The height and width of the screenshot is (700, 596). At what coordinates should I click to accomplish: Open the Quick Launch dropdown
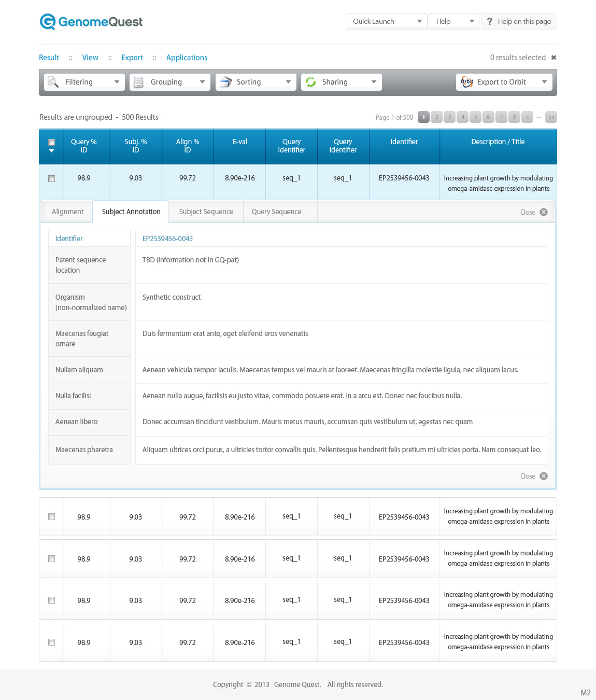[x=387, y=21]
